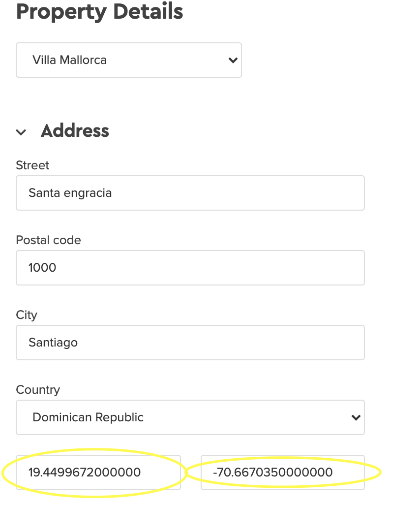
Task: Click the Postal code label
Action: (49, 240)
